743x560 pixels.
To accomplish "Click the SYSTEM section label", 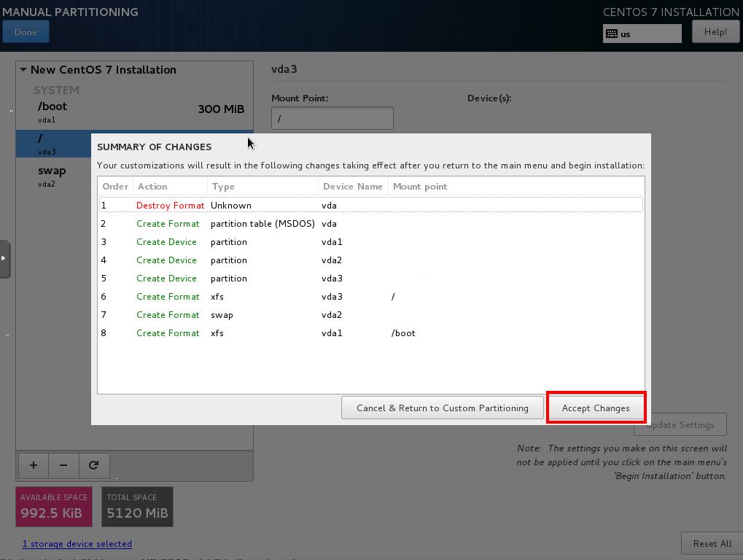I will click(x=56, y=90).
